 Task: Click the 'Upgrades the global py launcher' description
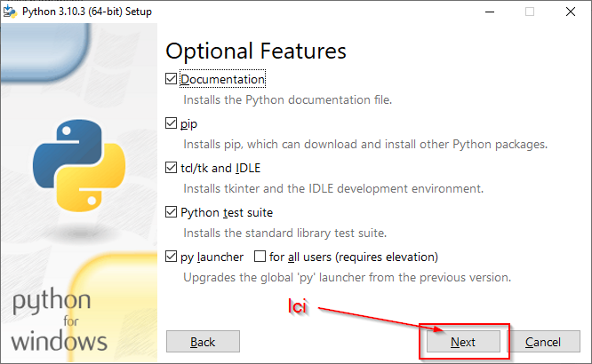(348, 278)
